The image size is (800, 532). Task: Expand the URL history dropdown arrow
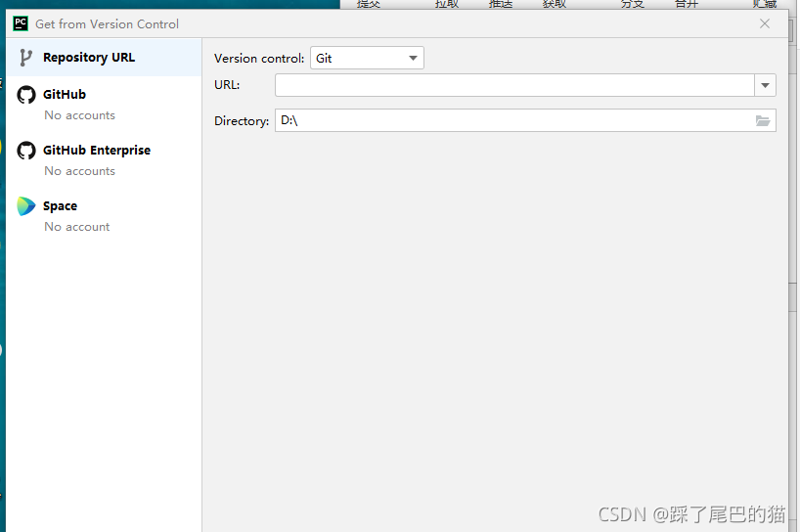[765, 85]
